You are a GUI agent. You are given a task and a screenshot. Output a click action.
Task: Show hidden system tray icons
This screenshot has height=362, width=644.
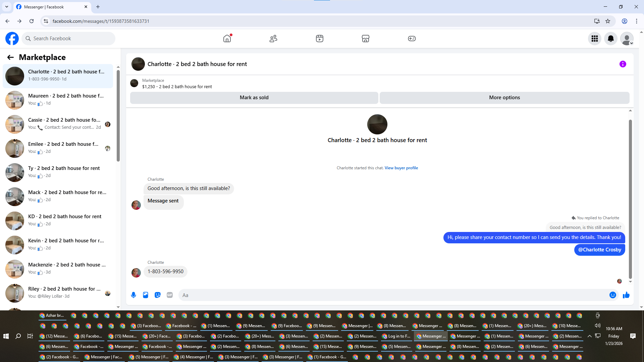coord(589,336)
